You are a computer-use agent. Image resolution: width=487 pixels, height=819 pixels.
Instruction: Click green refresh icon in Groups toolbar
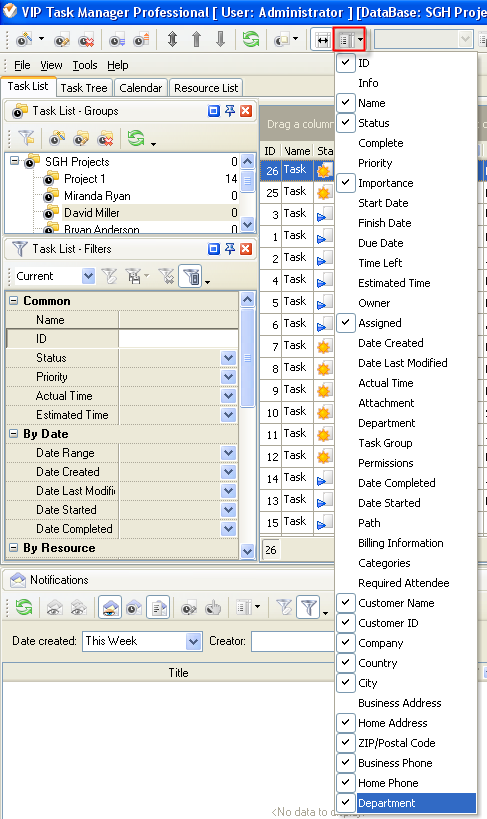136,138
